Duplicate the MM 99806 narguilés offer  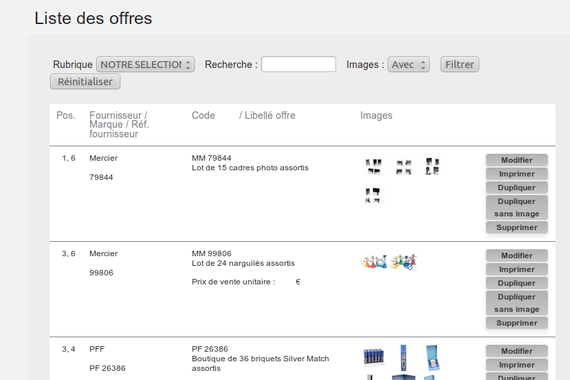pos(517,283)
